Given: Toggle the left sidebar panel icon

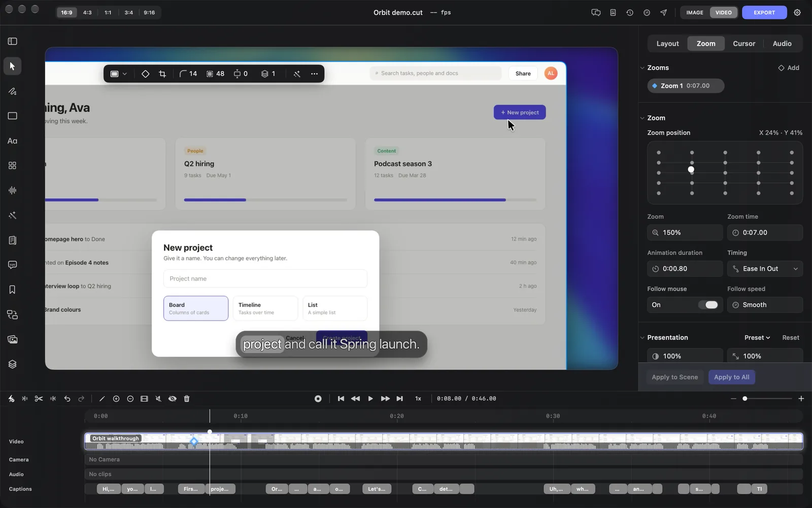Looking at the screenshot, I should (x=13, y=41).
